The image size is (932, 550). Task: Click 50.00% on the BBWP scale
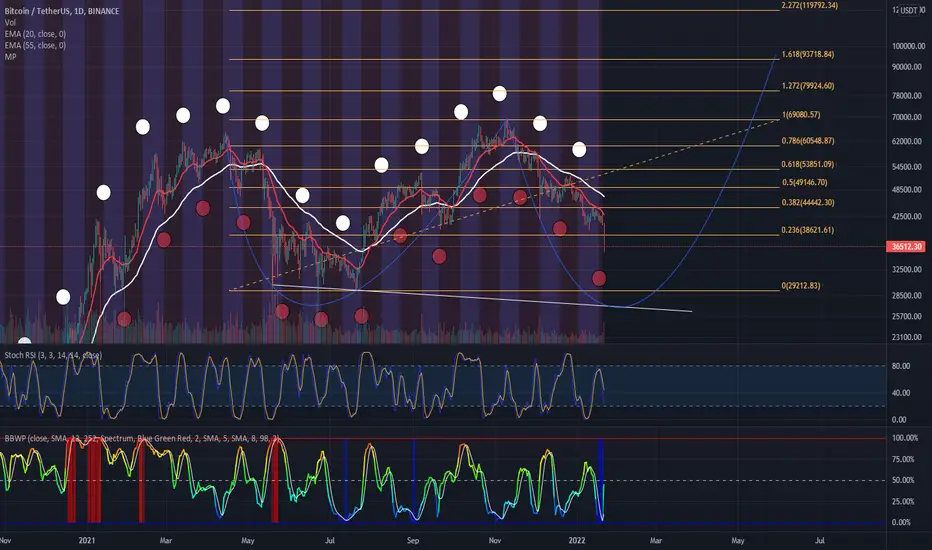[903, 480]
